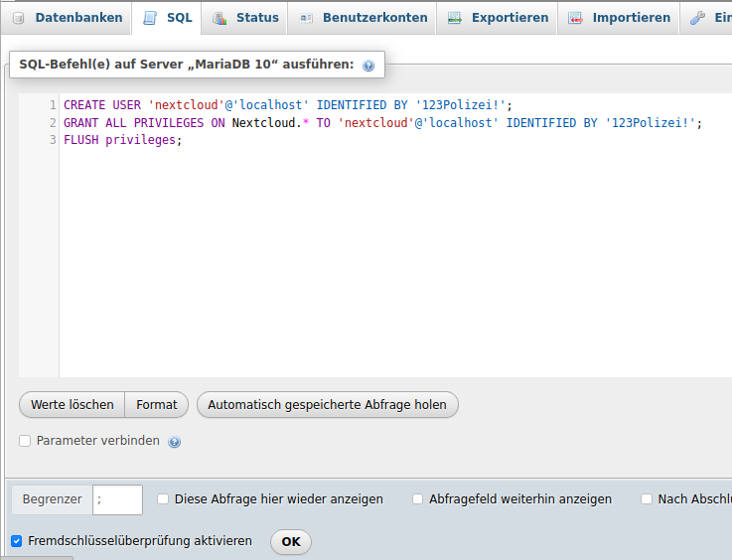
Task: Open help icon beside Parameter verbinden
Action: click(x=174, y=442)
